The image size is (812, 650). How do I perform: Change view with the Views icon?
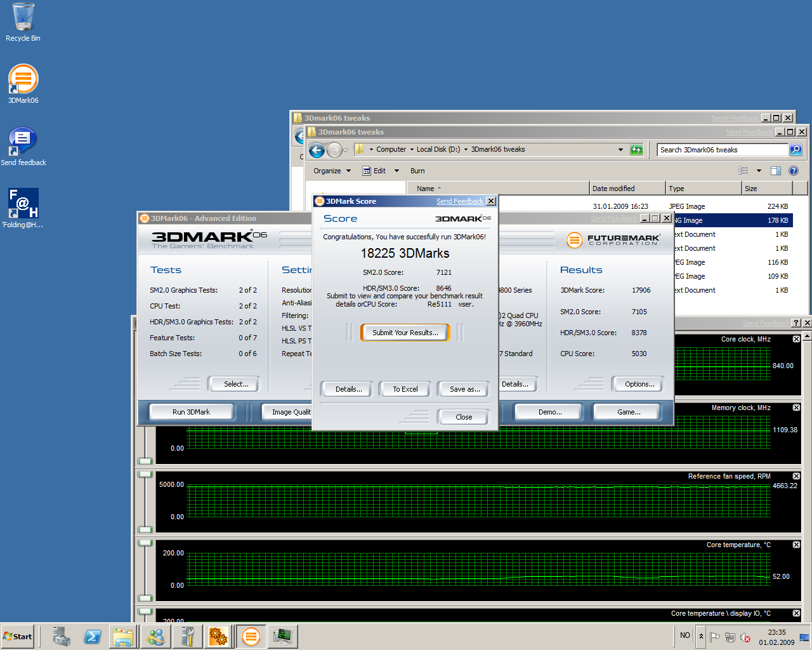click(x=743, y=171)
